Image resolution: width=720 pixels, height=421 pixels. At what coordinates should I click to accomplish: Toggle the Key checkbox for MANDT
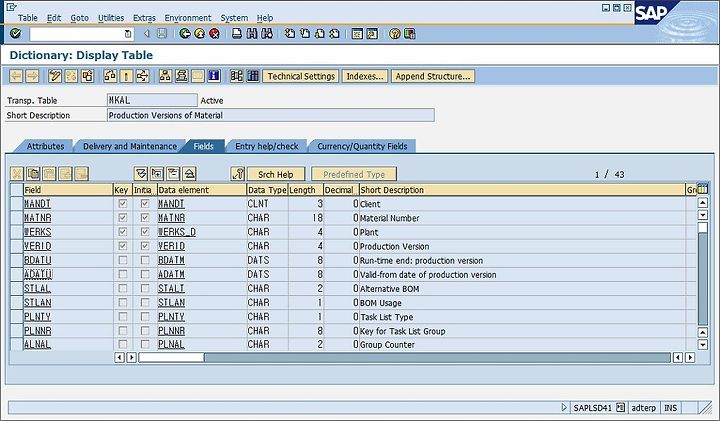(123, 203)
